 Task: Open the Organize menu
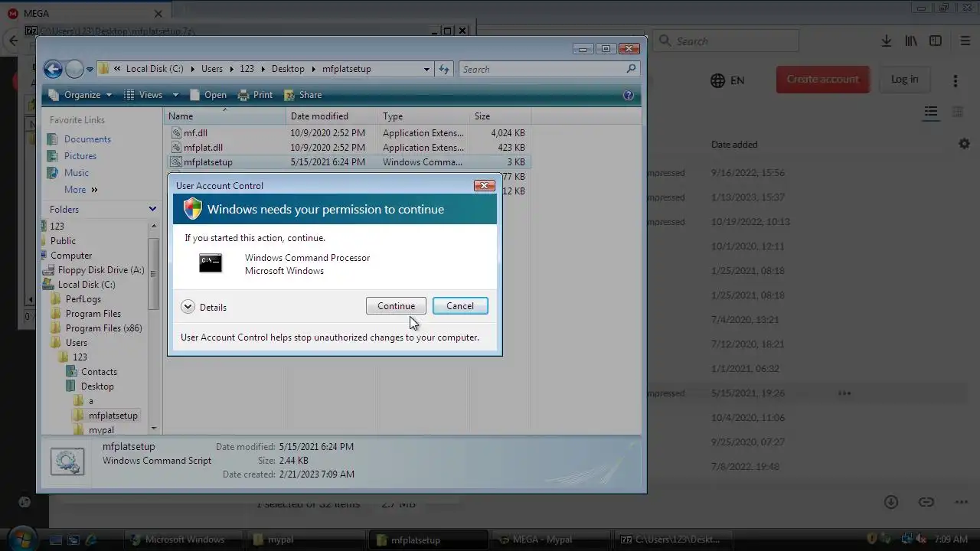coord(80,95)
